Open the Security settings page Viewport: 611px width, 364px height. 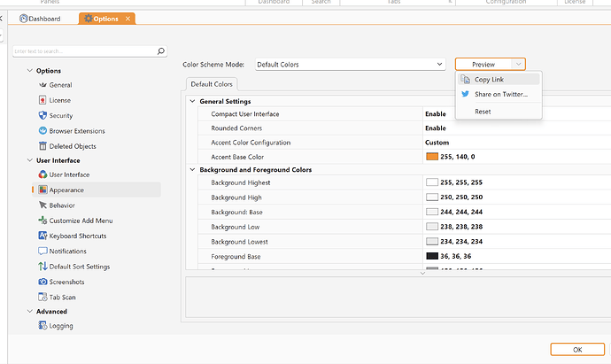[61, 116]
